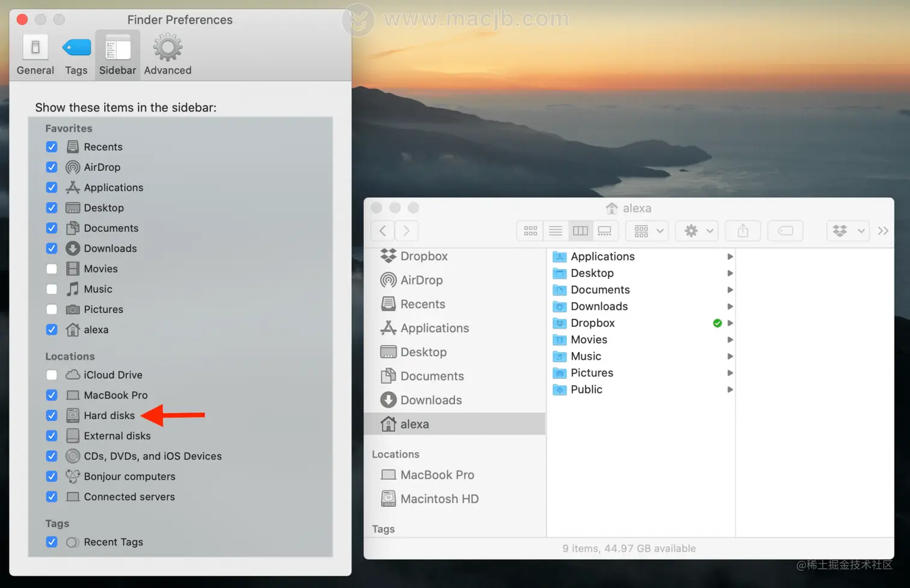
Task: Uncheck the Recents checkbox
Action: click(52, 147)
